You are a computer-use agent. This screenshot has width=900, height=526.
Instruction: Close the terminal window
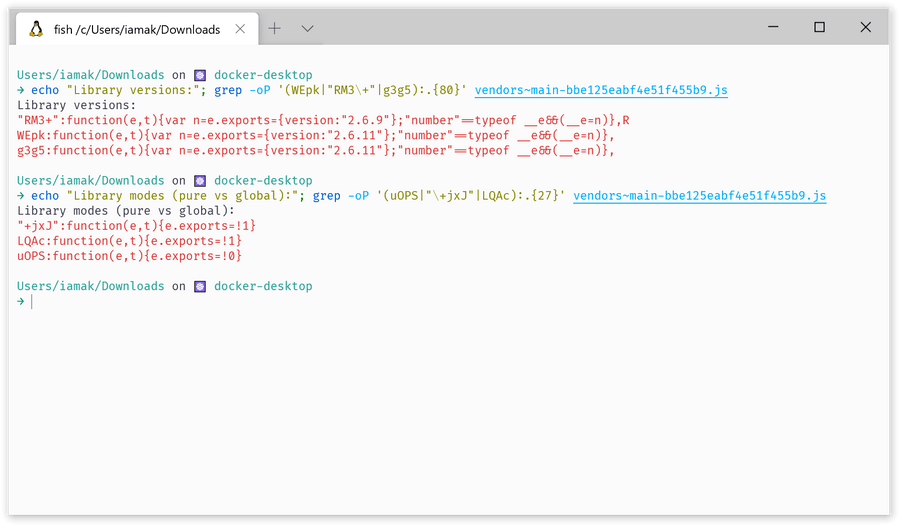click(x=866, y=27)
